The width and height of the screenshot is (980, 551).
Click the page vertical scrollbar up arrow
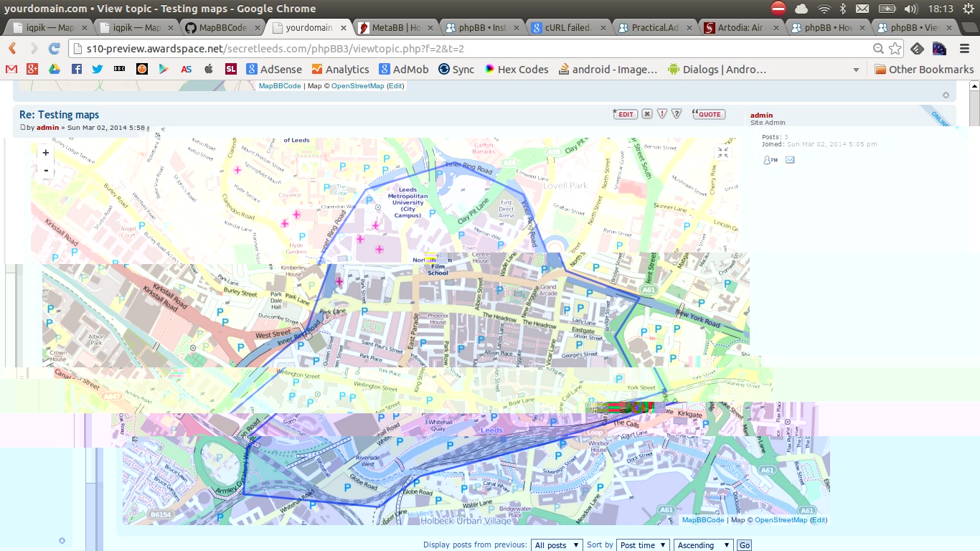pyautogui.click(x=974, y=86)
